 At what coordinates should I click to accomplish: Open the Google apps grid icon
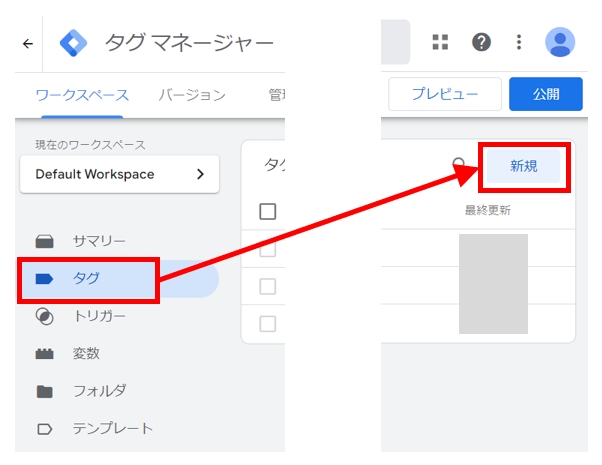click(x=440, y=42)
